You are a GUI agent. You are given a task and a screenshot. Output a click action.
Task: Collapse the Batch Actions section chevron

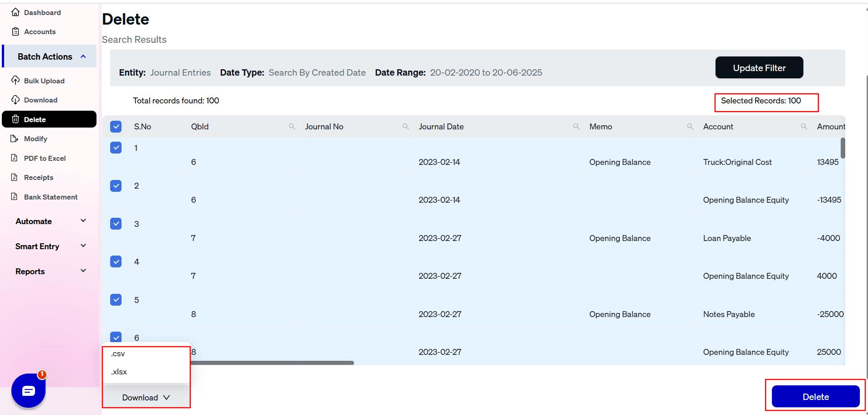(83, 56)
